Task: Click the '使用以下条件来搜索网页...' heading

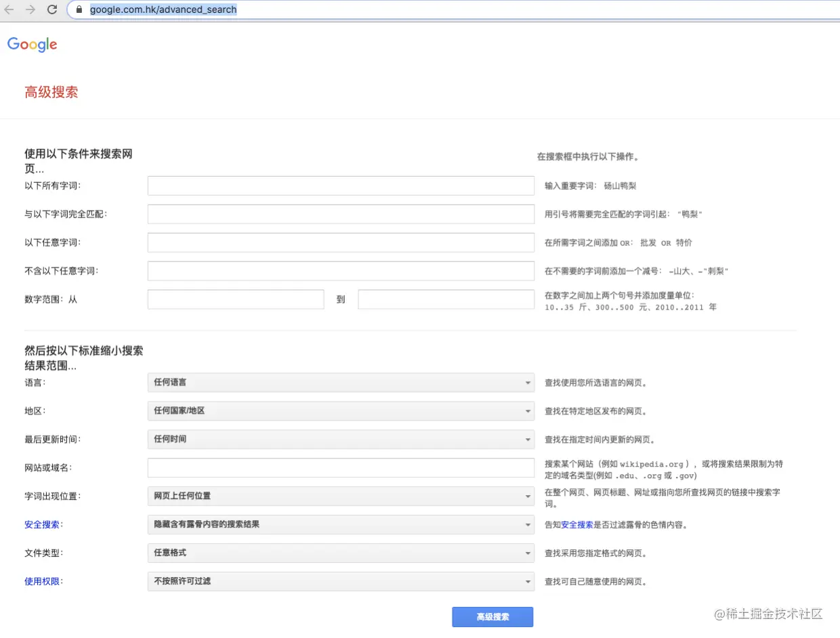Action: (79, 161)
